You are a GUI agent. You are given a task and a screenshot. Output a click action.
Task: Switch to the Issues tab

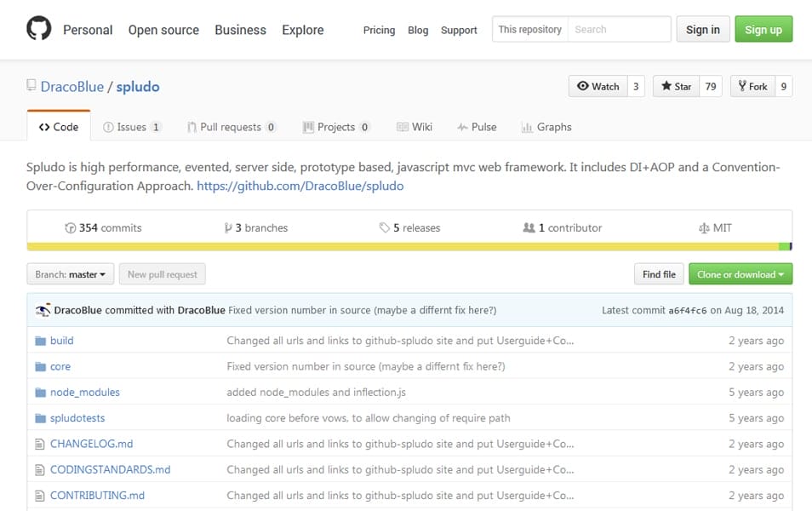(132, 127)
